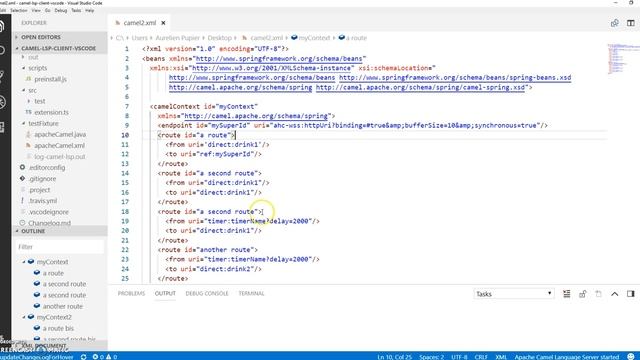Select 'a route bis' in the outline

coord(58,328)
